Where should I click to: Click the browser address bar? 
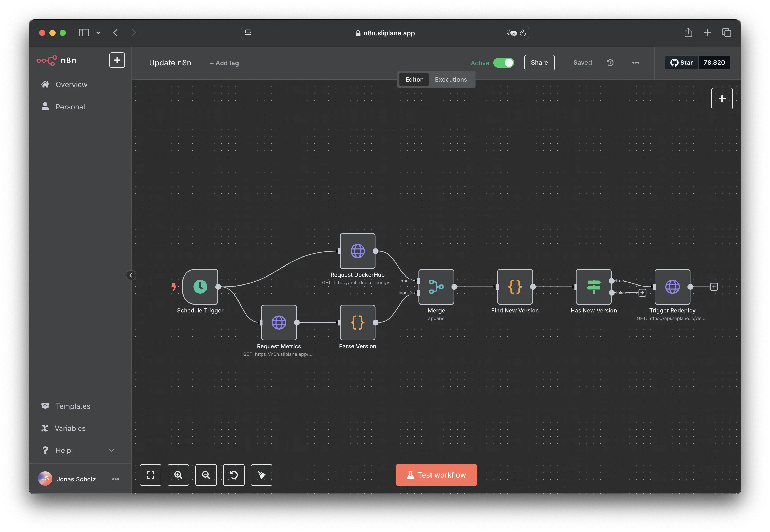tap(385, 33)
